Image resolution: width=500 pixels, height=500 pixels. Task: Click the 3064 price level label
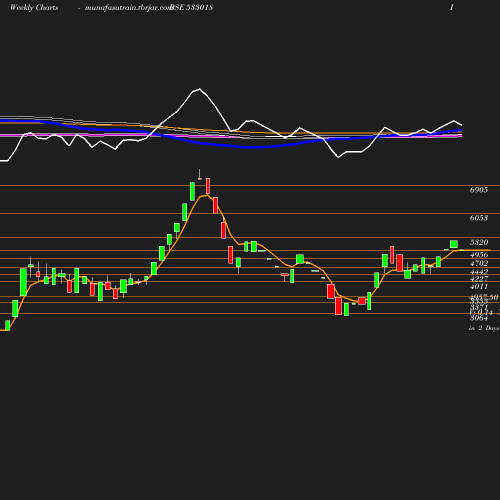click(479, 318)
